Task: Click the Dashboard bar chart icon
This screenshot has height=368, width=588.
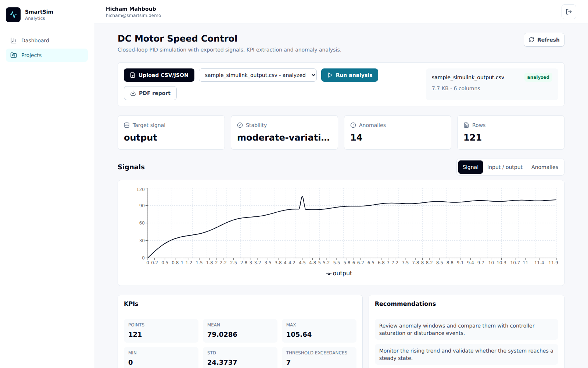Action: [x=14, y=40]
